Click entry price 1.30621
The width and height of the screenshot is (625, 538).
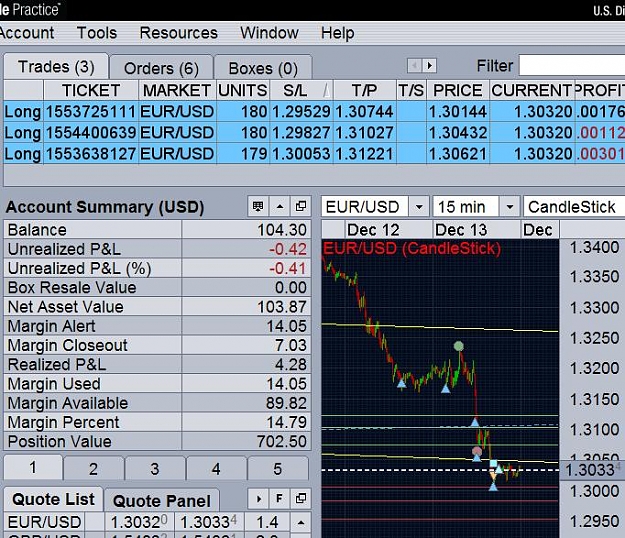[x=458, y=154]
